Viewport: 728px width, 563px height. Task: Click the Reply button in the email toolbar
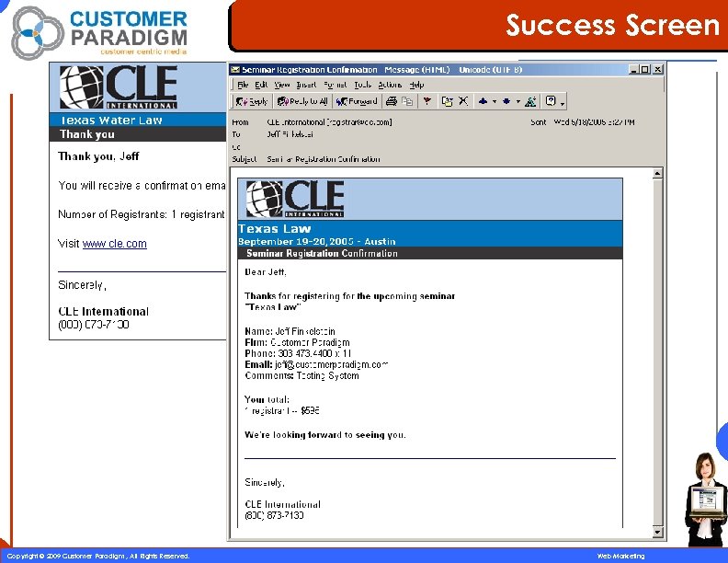(x=251, y=101)
